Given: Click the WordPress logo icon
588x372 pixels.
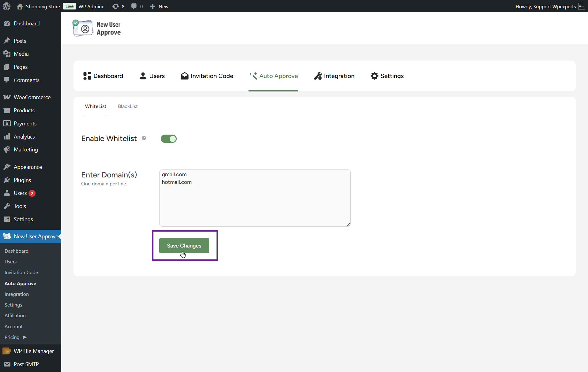Looking at the screenshot, I should (6, 6).
